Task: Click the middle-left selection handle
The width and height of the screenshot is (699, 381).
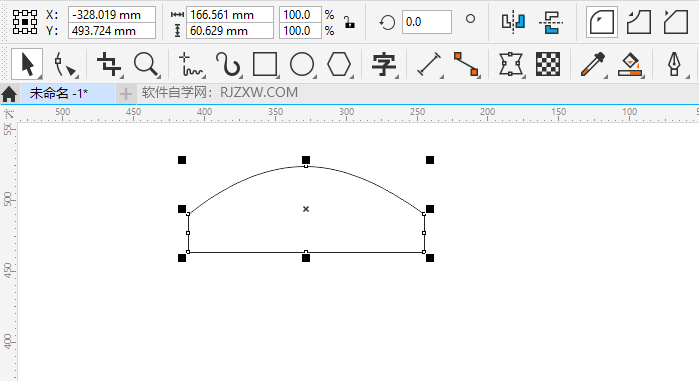Action: click(x=182, y=209)
